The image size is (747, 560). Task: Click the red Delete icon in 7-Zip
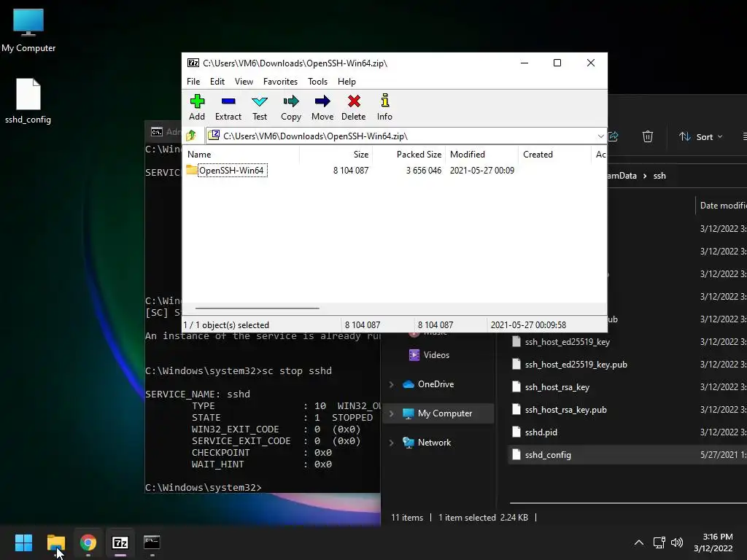coord(354,107)
